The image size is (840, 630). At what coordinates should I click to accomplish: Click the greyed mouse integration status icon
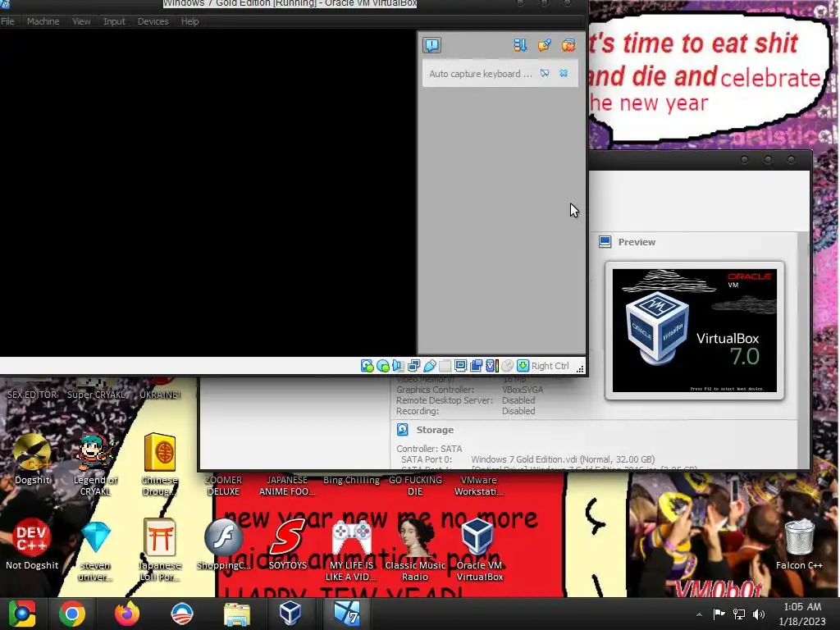507,366
